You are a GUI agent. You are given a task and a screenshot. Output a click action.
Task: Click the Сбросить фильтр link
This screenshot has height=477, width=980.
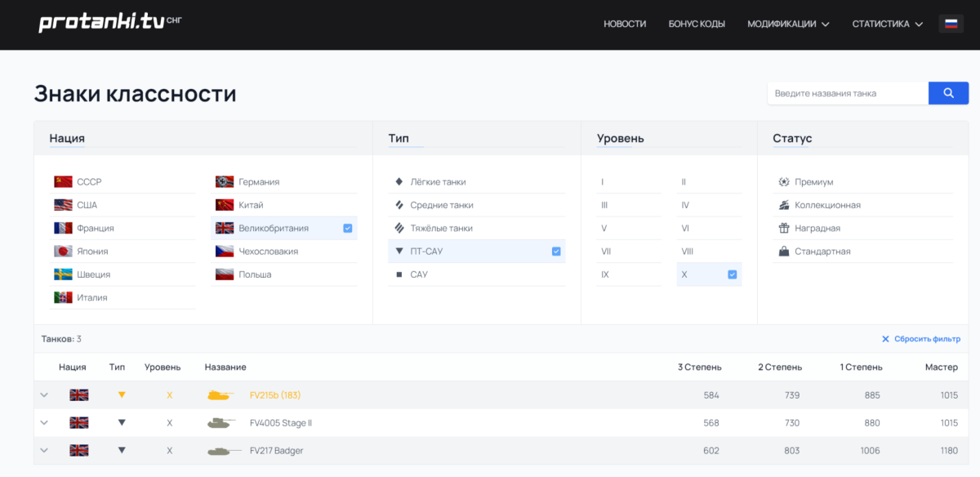(x=921, y=339)
